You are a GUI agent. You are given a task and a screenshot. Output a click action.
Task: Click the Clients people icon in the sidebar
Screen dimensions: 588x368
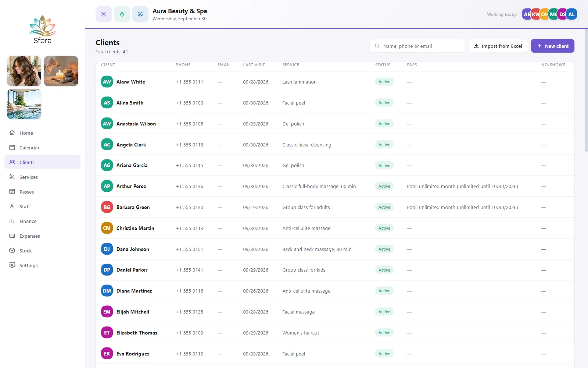pyautogui.click(x=12, y=162)
